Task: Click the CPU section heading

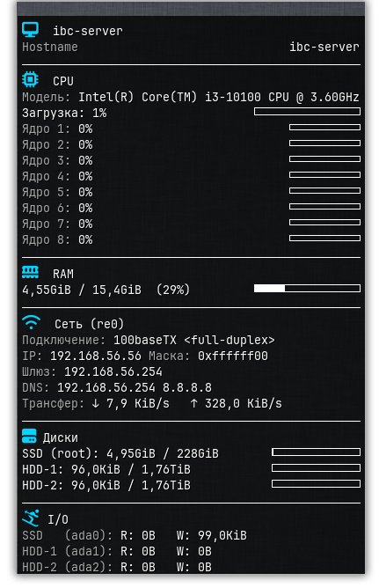Action: click(63, 81)
